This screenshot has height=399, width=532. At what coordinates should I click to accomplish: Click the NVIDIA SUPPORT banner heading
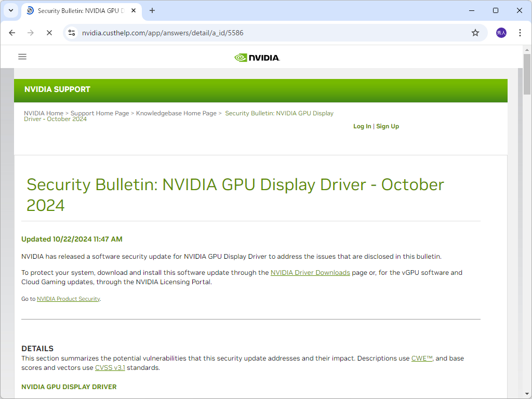[57, 89]
